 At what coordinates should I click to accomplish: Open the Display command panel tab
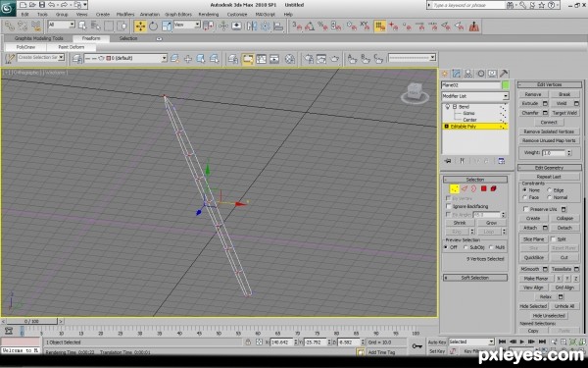click(492, 74)
